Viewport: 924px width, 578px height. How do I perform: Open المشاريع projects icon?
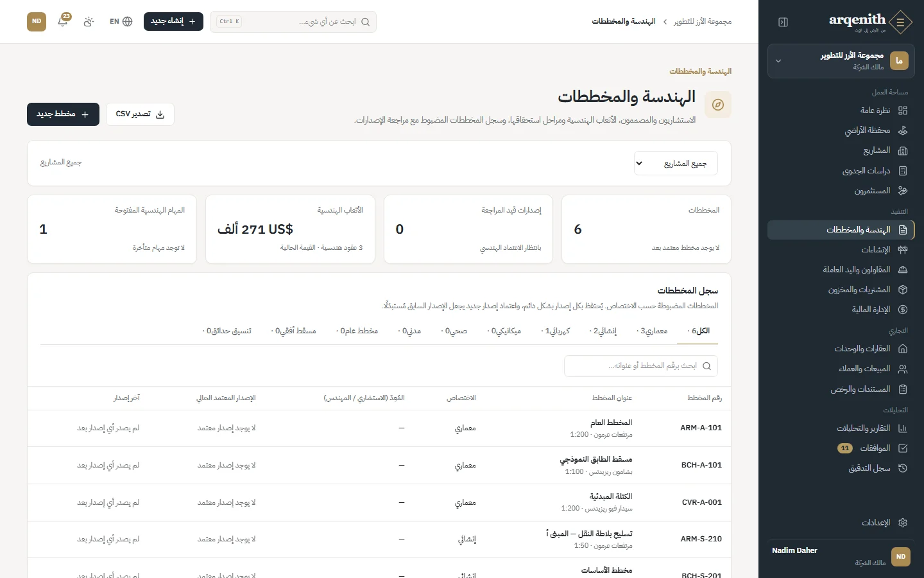(x=903, y=150)
